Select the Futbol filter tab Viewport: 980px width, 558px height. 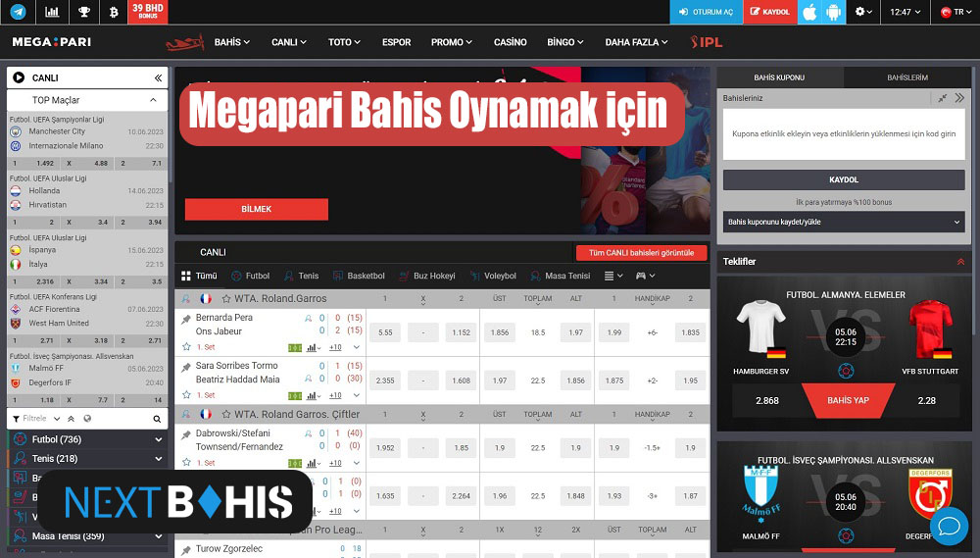pyautogui.click(x=250, y=276)
